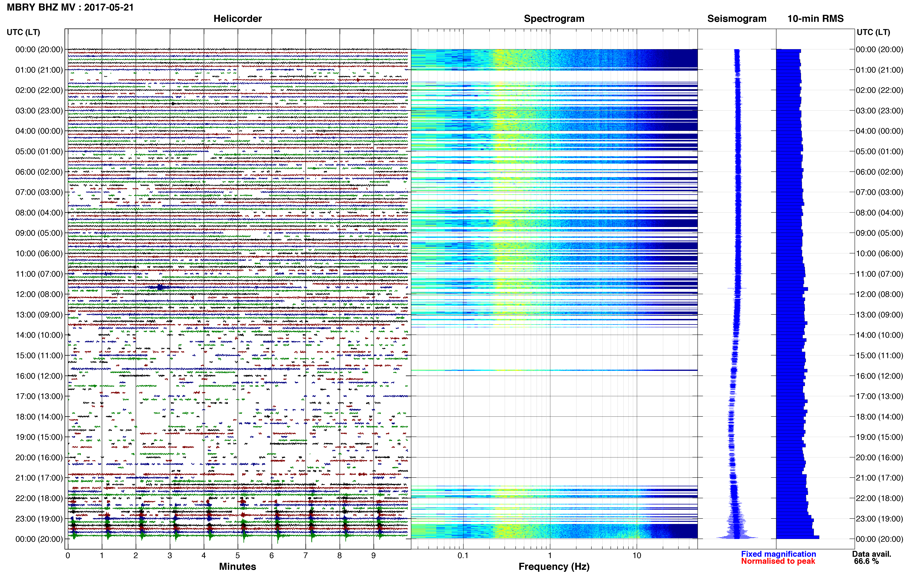Image resolution: width=924 pixels, height=578 pixels.
Task: Click right time label 23:00 (19:00)
Action: tap(879, 518)
